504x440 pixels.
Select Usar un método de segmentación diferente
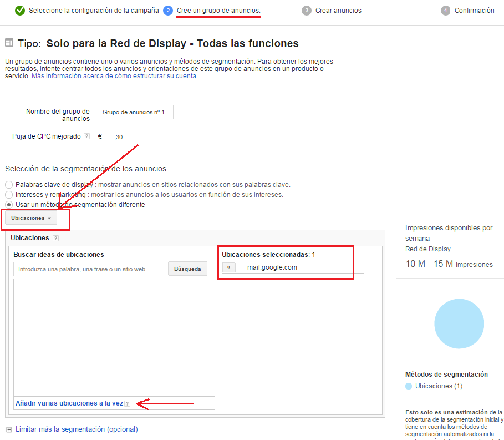coord(9,205)
